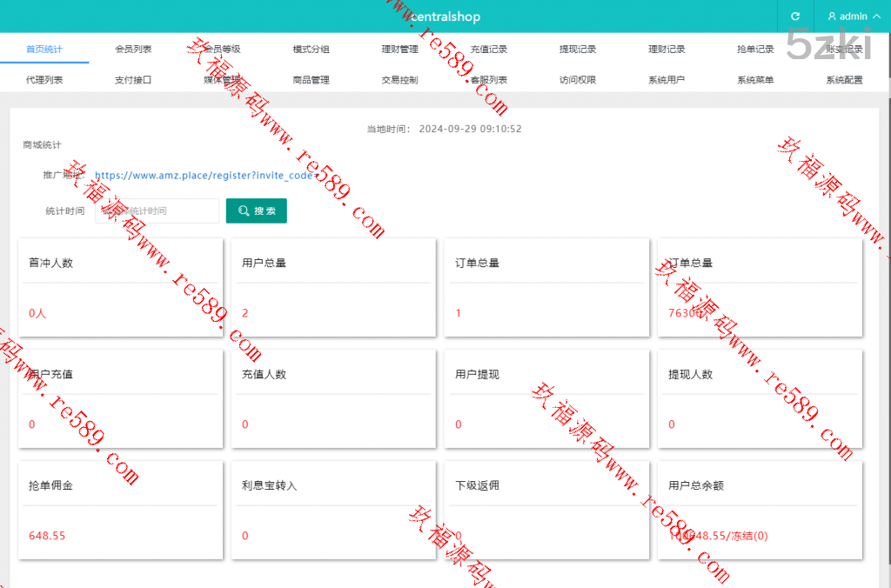Screen dimensions: 891x588
Task: Open 系统用户 menu item
Action: [667, 80]
